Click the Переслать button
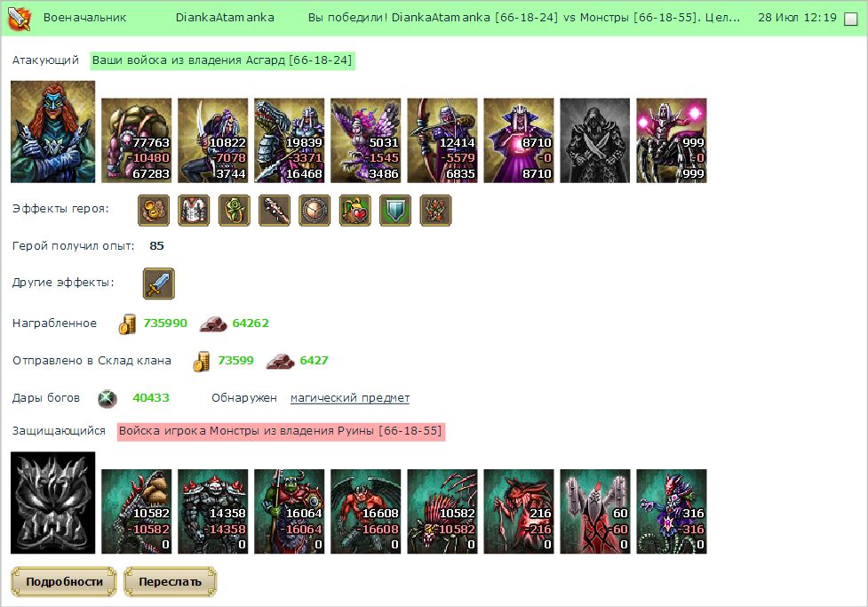The height and width of the screenshot is (607, 868). [x=170, y=581]
